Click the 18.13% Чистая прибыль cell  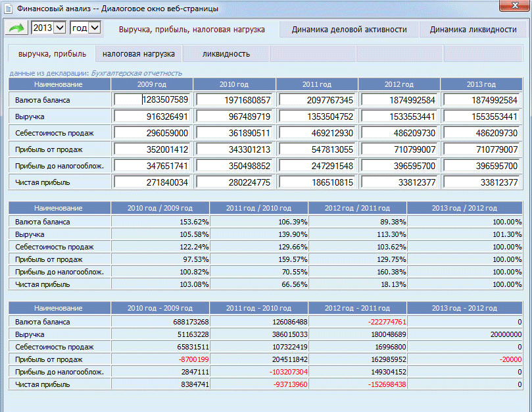pyautogui.click(x=357, y=284)
